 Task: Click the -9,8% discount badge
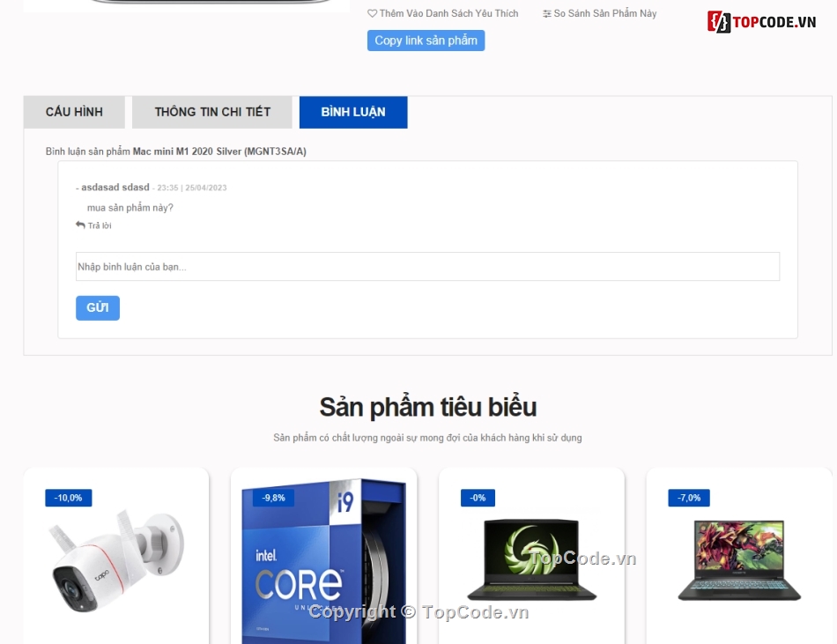273,498
